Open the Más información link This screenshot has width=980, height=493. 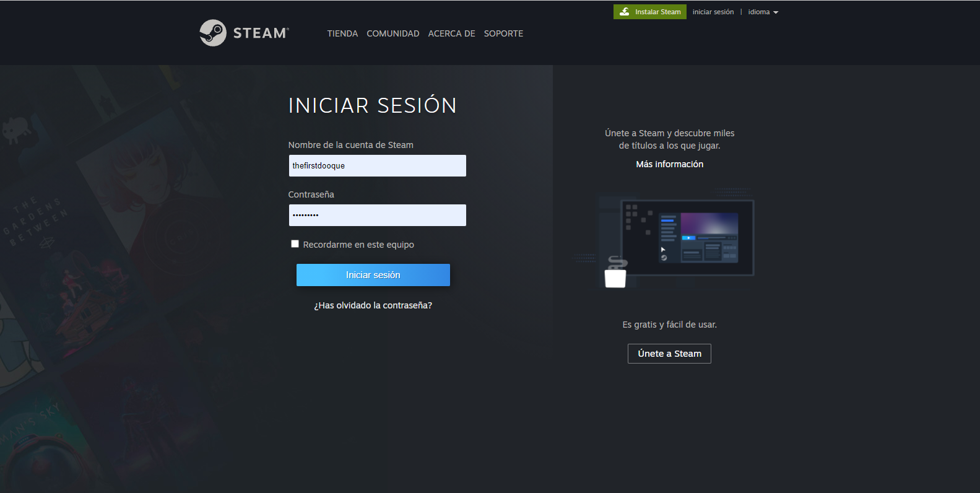670,164
